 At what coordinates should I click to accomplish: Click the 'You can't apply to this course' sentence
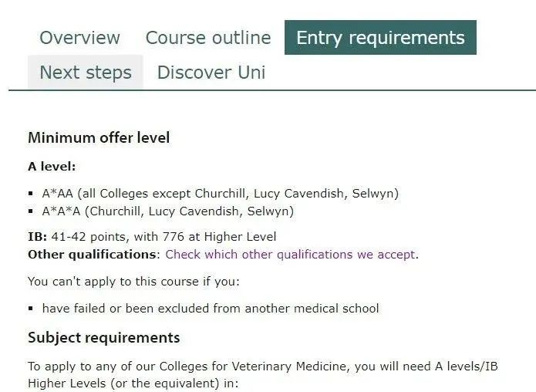coord(134,282)
